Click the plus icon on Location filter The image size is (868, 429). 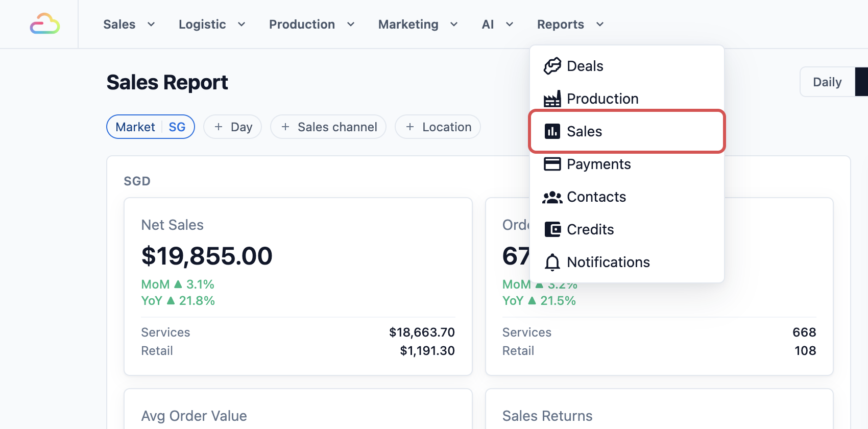tap(410, 127)
